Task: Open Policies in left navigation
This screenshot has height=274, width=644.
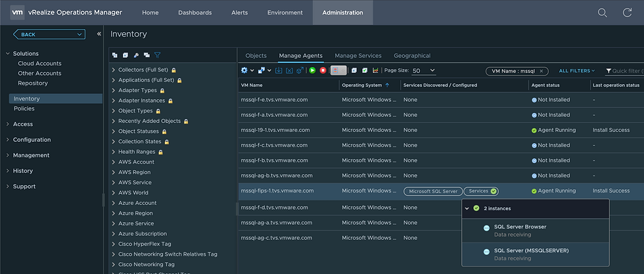Action: click(24, 109)
